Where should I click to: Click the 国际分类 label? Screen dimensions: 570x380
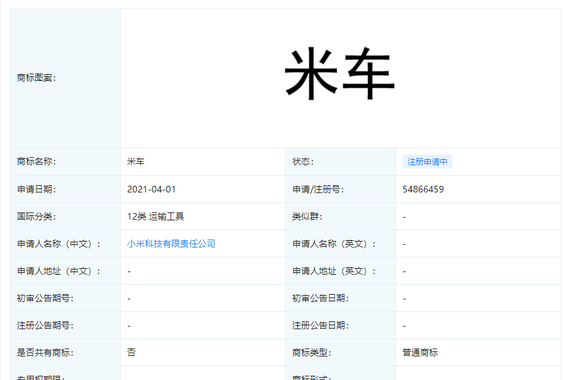point(36,217)
